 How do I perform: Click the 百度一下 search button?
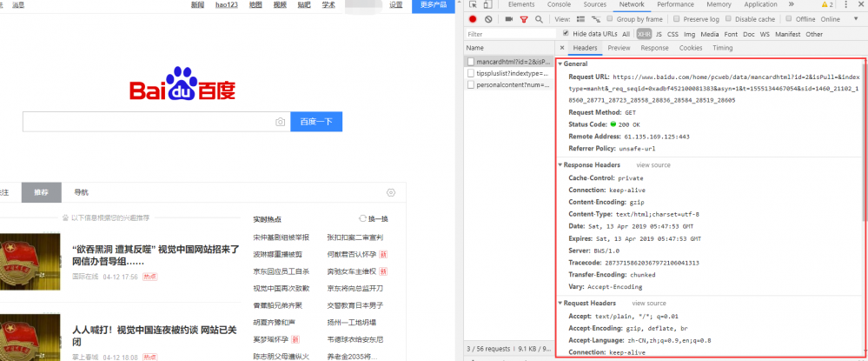[x=316, y=122]
